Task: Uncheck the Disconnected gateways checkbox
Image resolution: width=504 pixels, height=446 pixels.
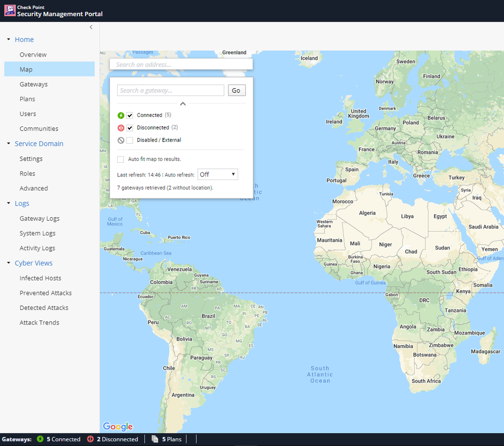Action: [130, 128]
